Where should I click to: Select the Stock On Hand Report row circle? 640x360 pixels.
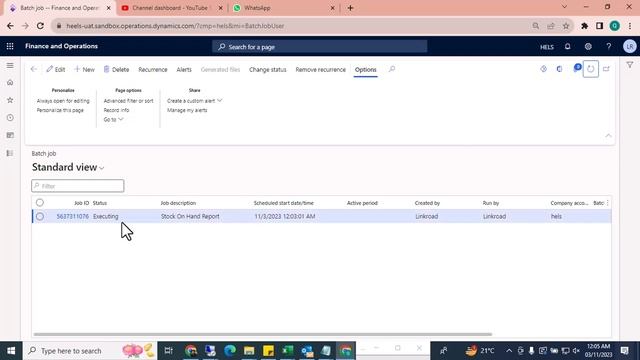[40, 216]
